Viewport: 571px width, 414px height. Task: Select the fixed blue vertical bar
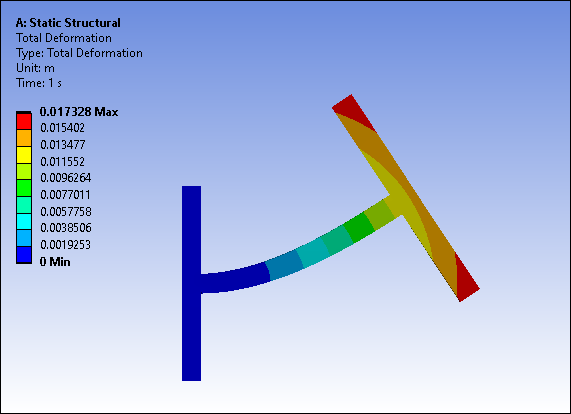[x=192, y=283]
